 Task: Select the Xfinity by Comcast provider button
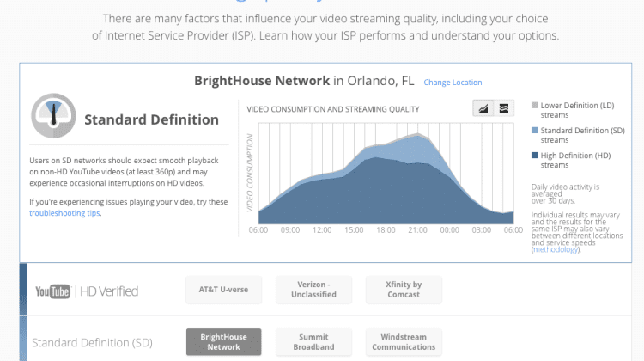point(404,290)
